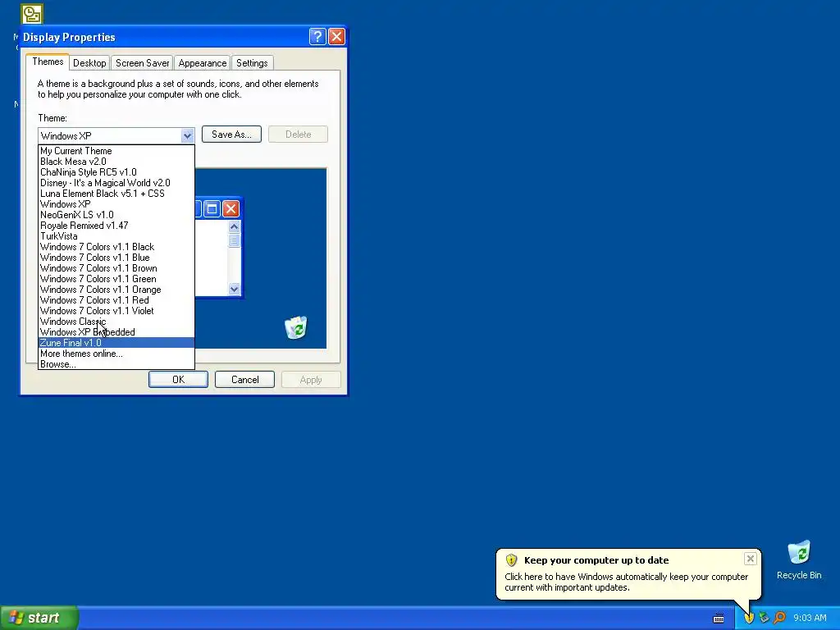Select the Themes tab
Image resolution: width=840 pixels, height=630 pixels.
(x=48, y=62)
